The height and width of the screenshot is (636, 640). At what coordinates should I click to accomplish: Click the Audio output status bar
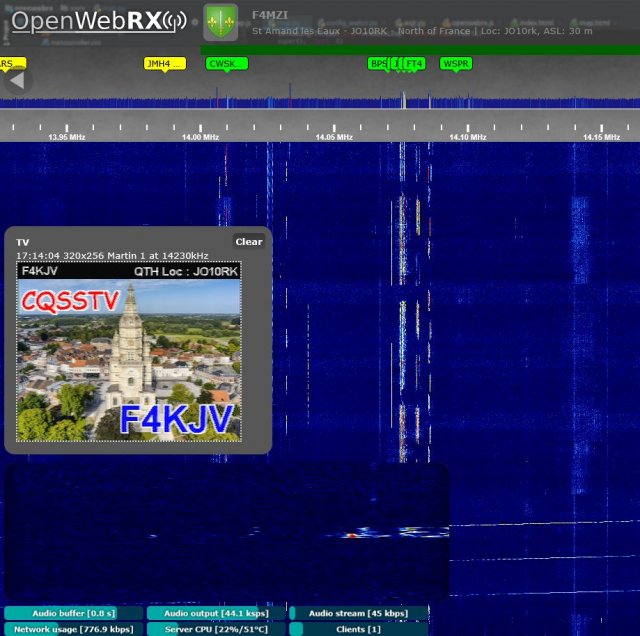(x=216, y=613)
